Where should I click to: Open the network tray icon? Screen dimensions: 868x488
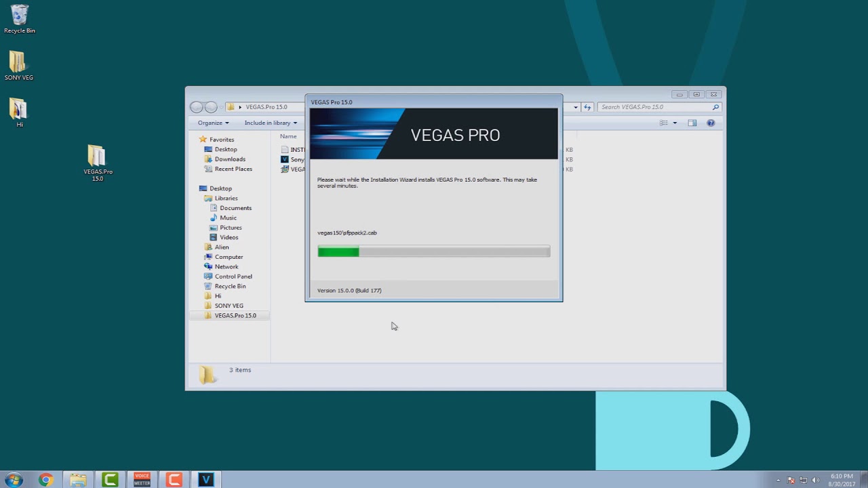[x=803, y=481]
